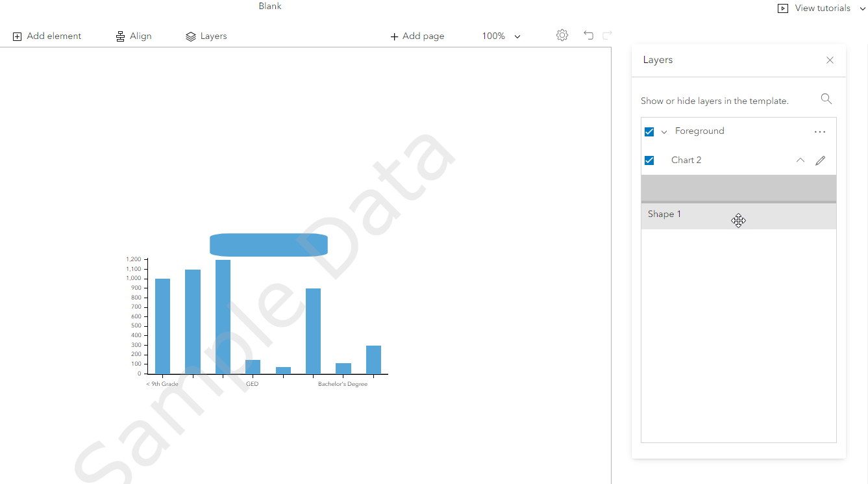Open the Add element tool

[46, 36]
